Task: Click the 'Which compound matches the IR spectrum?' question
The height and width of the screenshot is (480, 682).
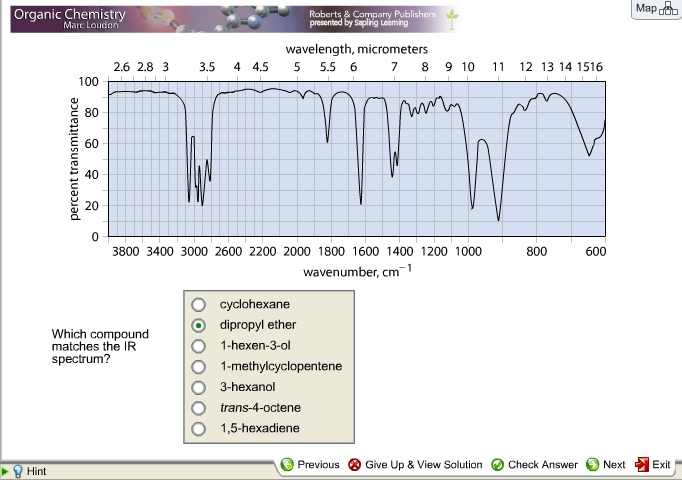Action: (100, 346)
